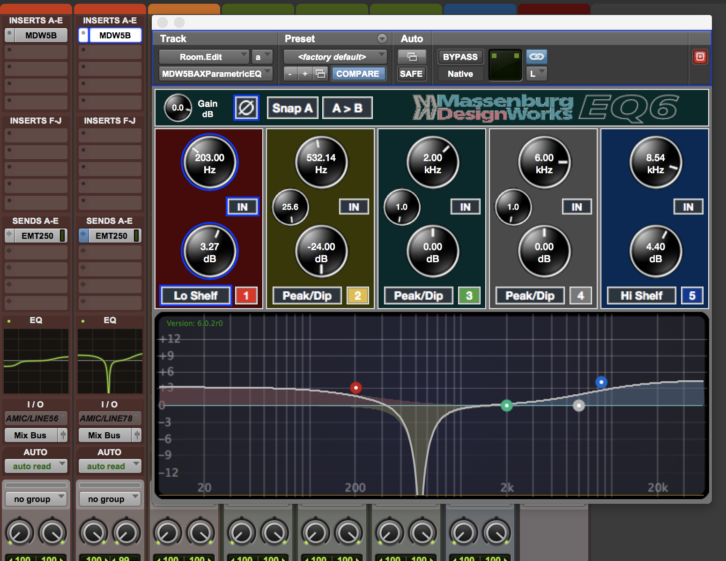Open the Preset menu arrow
This screenshot has height=561, width=726.
click(x=382, y=38)
